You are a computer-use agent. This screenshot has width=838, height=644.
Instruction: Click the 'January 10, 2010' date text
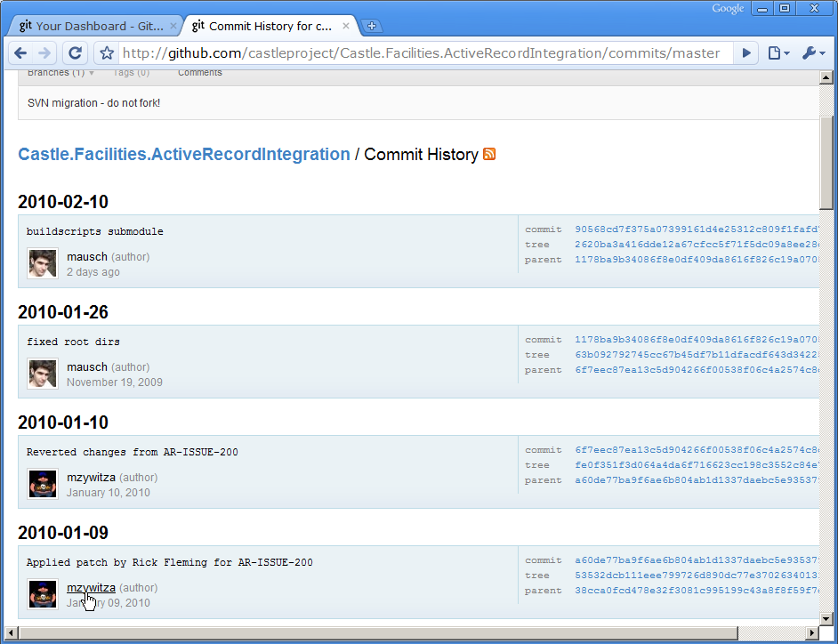coord(108,493)
